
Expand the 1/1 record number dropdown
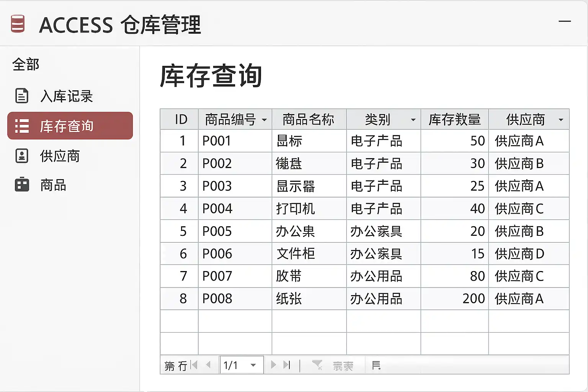click(253, 365)
